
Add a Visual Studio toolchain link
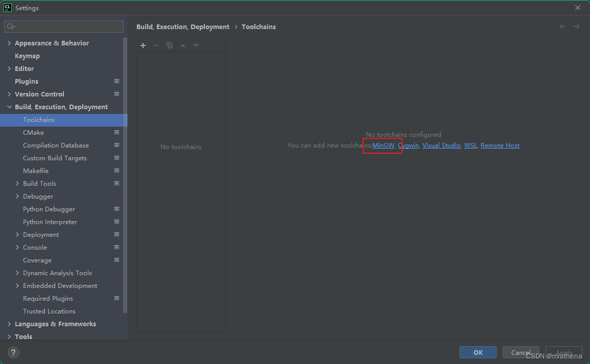441,145
